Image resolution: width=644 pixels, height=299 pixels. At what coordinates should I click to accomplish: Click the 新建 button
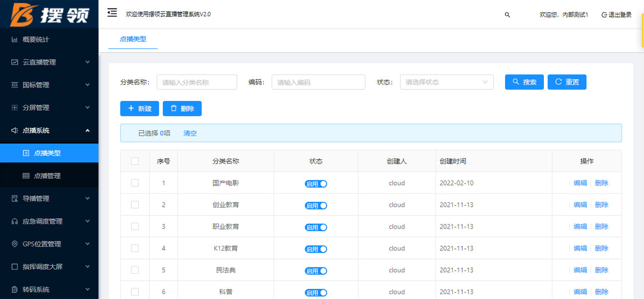pos(139,109)
